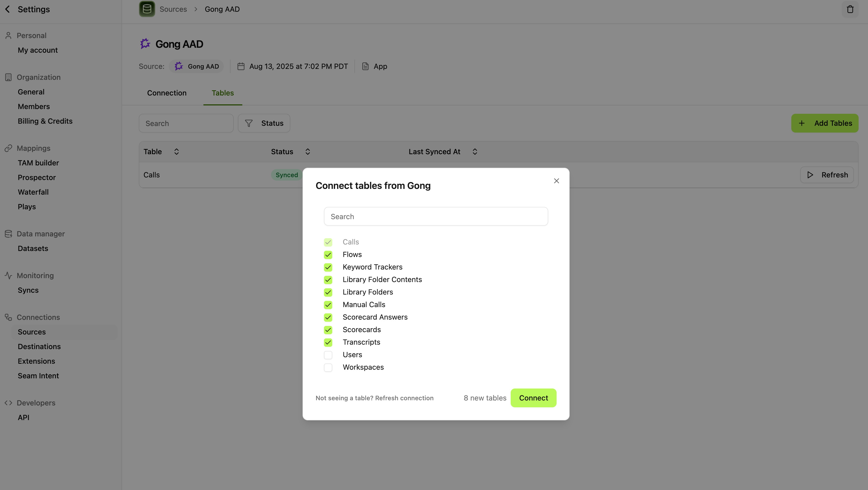Check the Users table checkbox
This screenshot has height=490, width=868.
328,355
